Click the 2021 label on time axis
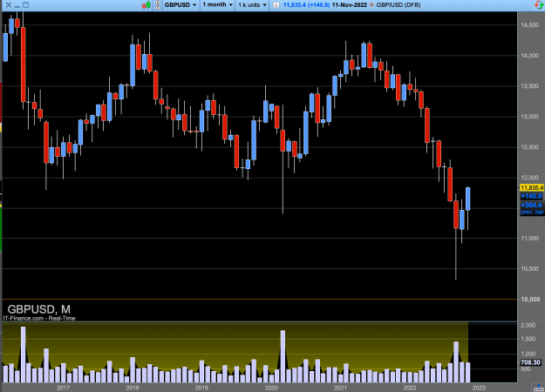The height and width of the screenshot is (392, 545). pyautogui.click(x=340, y=388)
